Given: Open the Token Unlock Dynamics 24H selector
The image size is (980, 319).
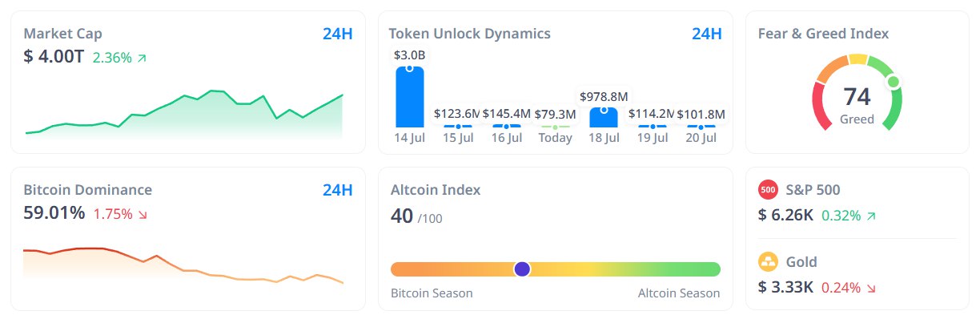Looking at the screenshot, I should tap(706, 34).
